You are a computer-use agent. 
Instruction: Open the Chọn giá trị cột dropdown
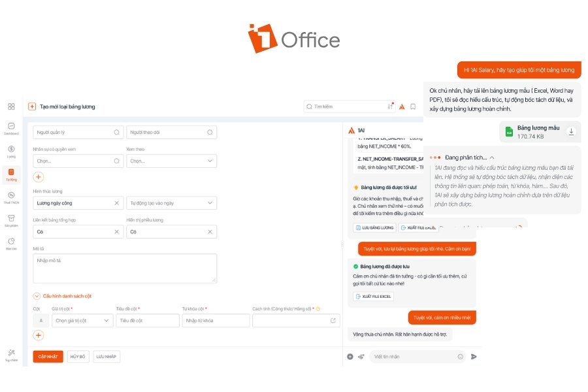[82, 320]
